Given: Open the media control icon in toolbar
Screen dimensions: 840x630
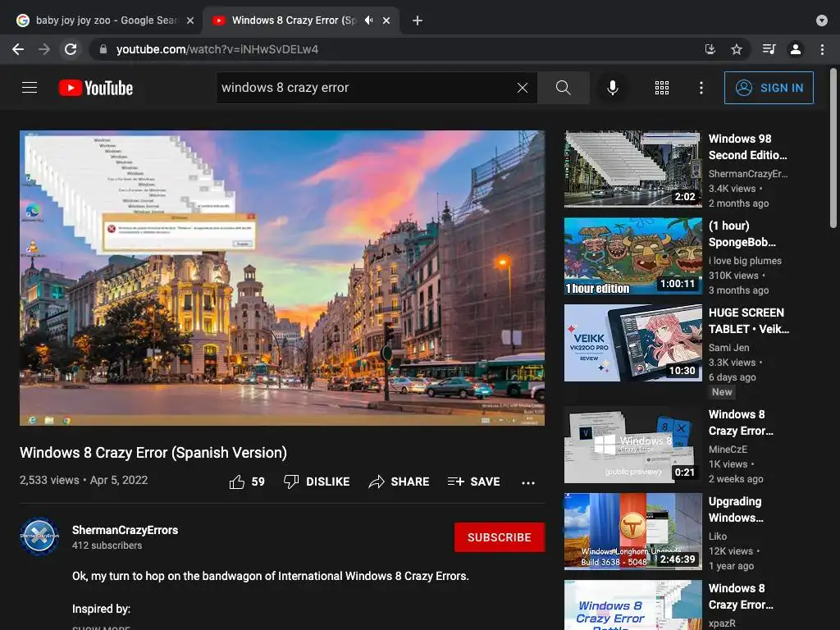Looking at the screenshot, I should pyautogui.click(x=769, y=49).
